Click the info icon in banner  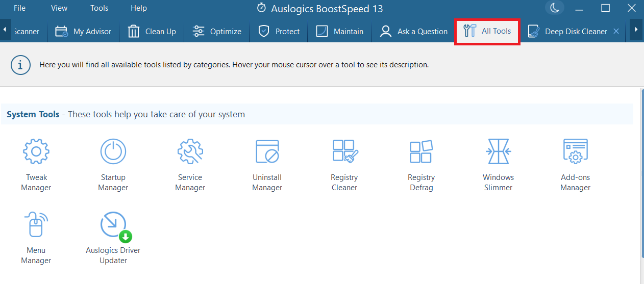point(20,65)
